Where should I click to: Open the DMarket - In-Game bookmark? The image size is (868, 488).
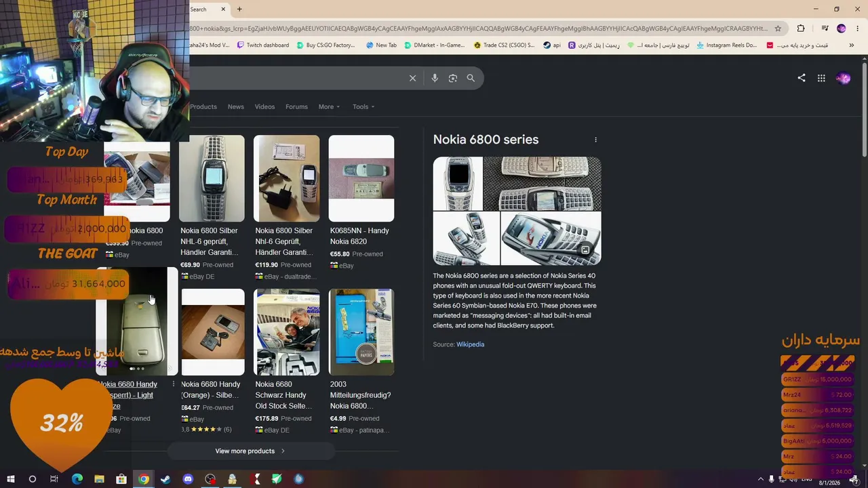tap(434, 45)
